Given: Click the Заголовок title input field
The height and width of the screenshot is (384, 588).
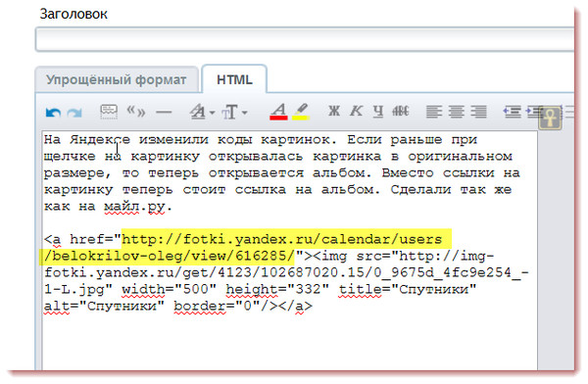Looking at the screenshot, I should (x=305, y=39).
